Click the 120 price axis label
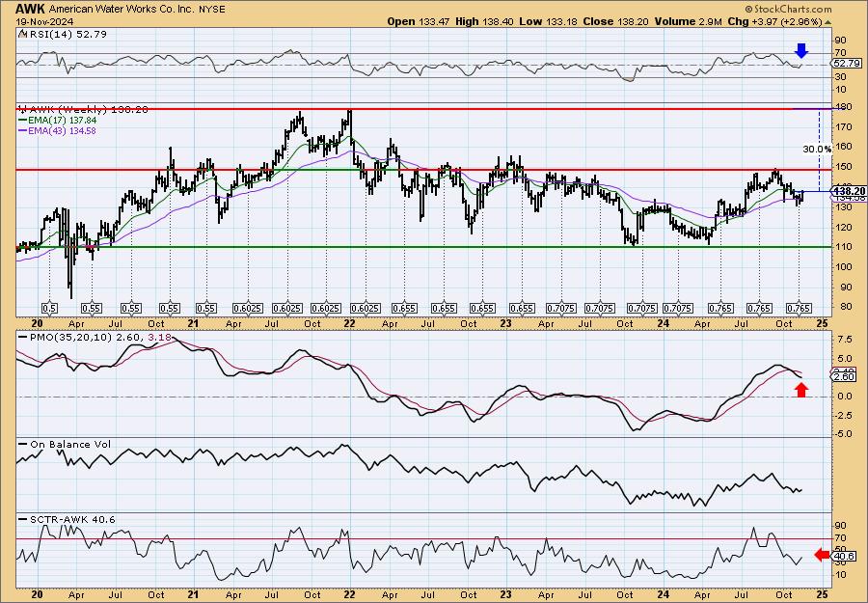 [844, 227]
